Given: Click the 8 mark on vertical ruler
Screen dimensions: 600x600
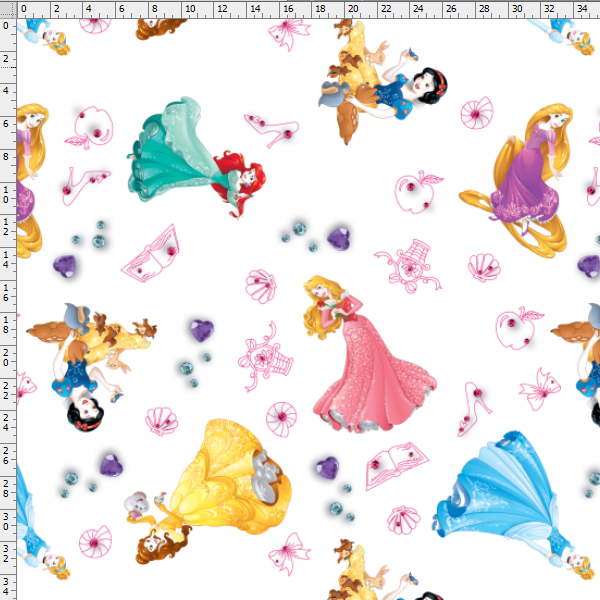Looking at the screenshot, I should coord(8,157).
